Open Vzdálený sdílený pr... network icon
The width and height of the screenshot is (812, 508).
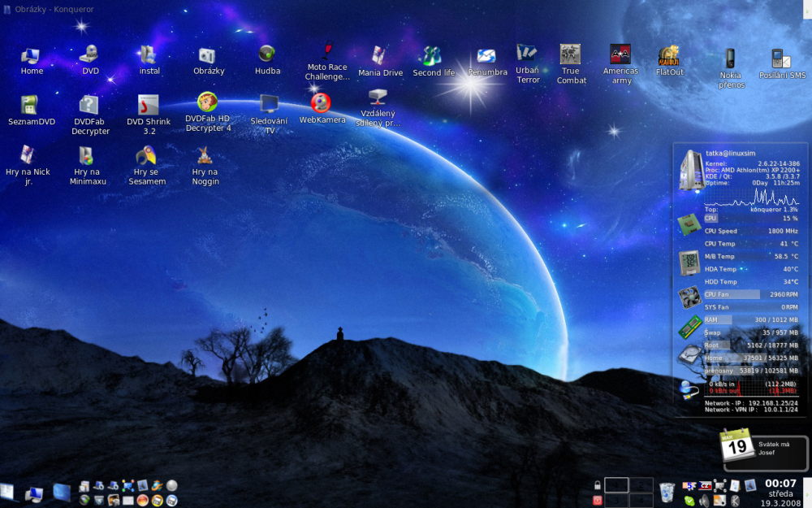378,108
